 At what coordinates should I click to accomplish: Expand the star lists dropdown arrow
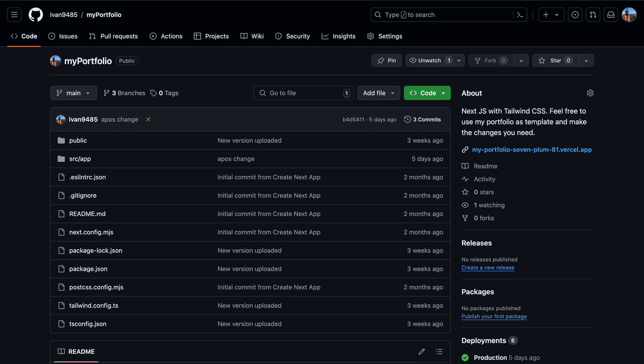coord(586,61)
